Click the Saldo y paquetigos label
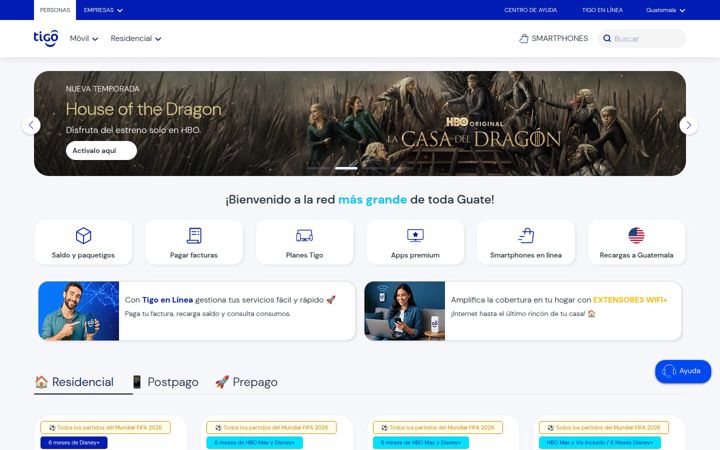This screenshot has height=450, width=720. (x=83, y=255)
